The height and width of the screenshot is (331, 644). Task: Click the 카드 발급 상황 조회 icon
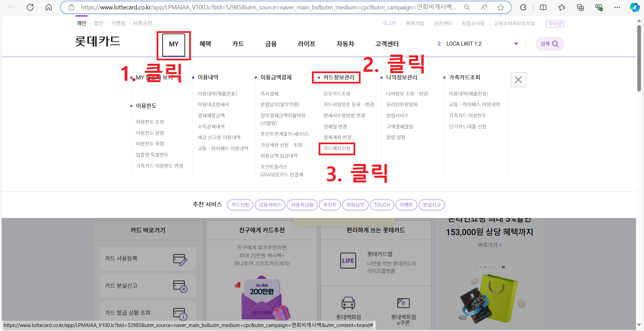click(x=180, y=314)
